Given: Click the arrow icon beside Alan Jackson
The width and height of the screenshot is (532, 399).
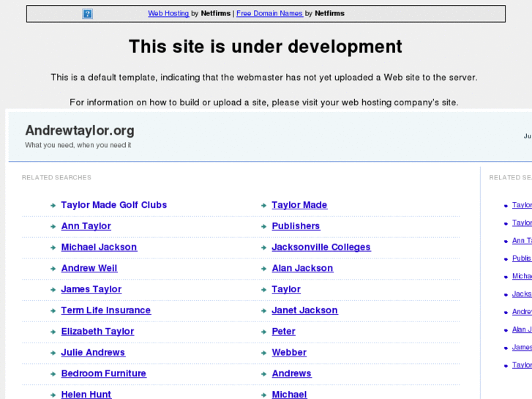Looking at the screenshot, I should [263, 269].
